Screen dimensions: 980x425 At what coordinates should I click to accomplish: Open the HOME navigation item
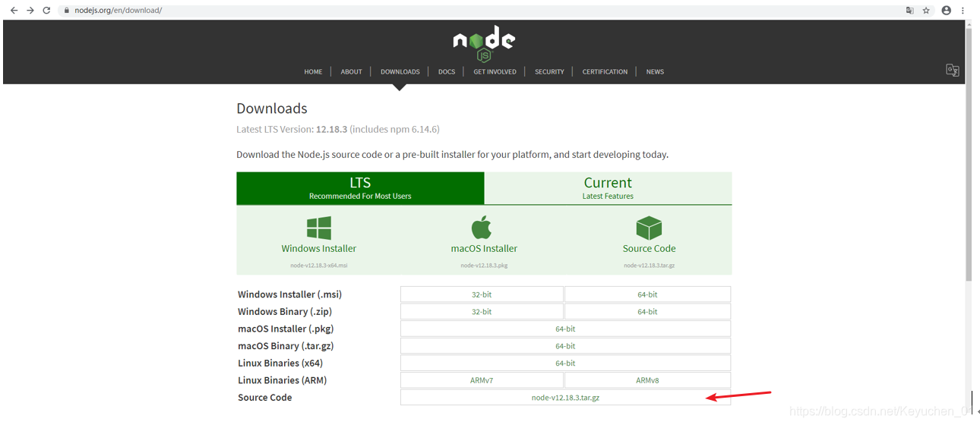point(313,71)
